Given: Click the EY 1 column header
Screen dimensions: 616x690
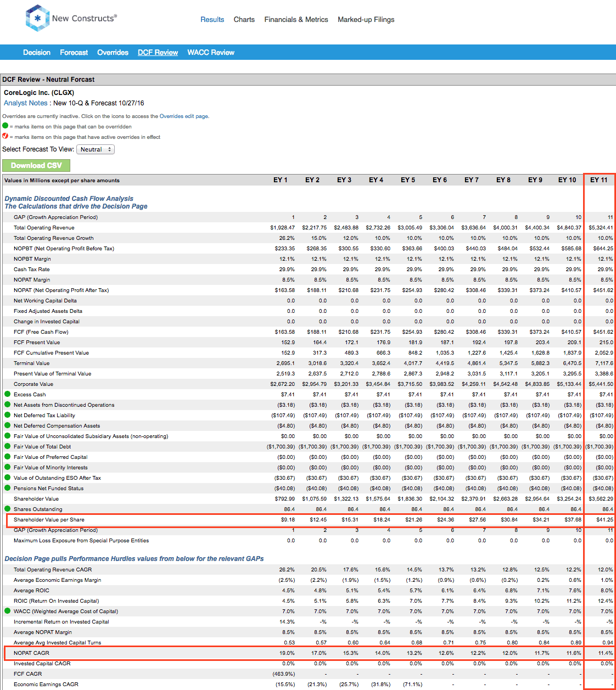Looking at the screenshot, I should pyautogui.click(x=281, y=180).
